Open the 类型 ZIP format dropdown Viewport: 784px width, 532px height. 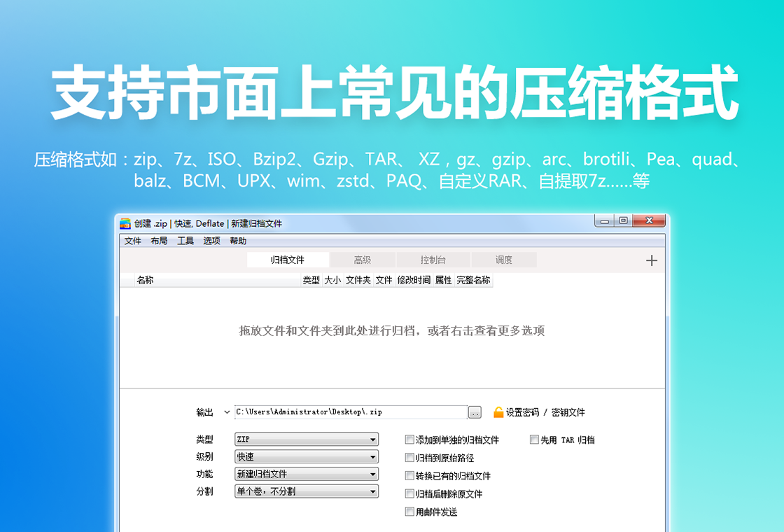(x=306, y=440)
